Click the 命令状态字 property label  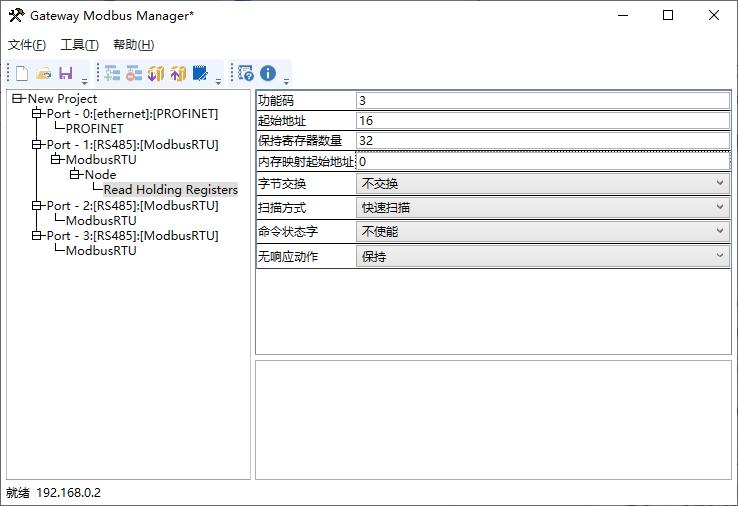point(288,232)
